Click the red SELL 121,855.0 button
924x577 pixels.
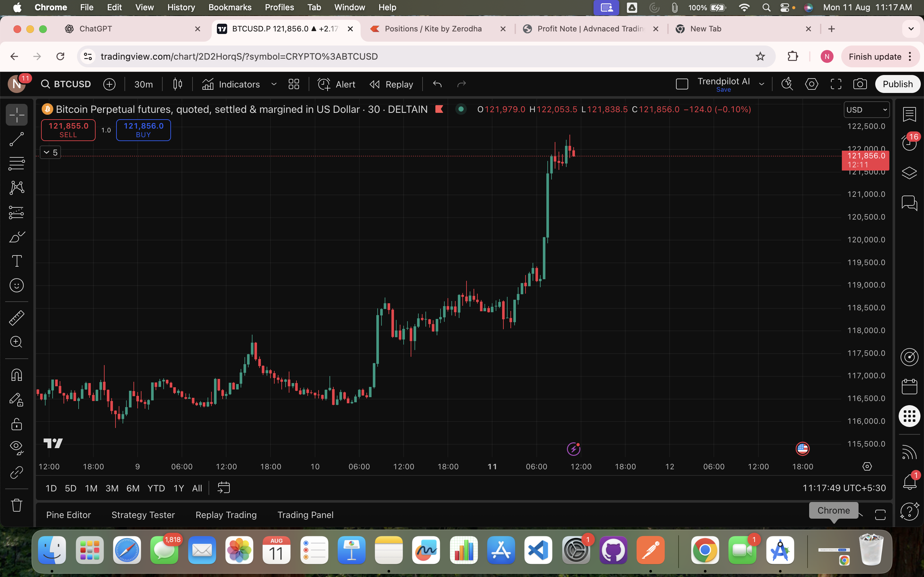(68, 130)
